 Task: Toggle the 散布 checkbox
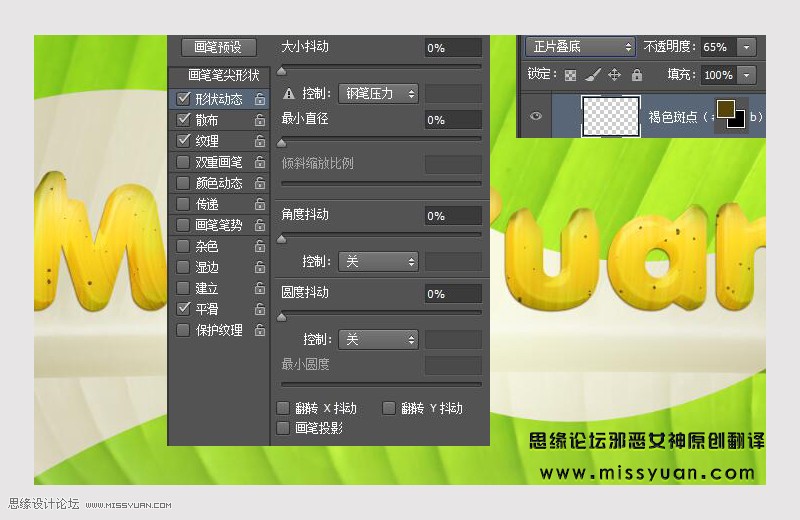[183, 119]
